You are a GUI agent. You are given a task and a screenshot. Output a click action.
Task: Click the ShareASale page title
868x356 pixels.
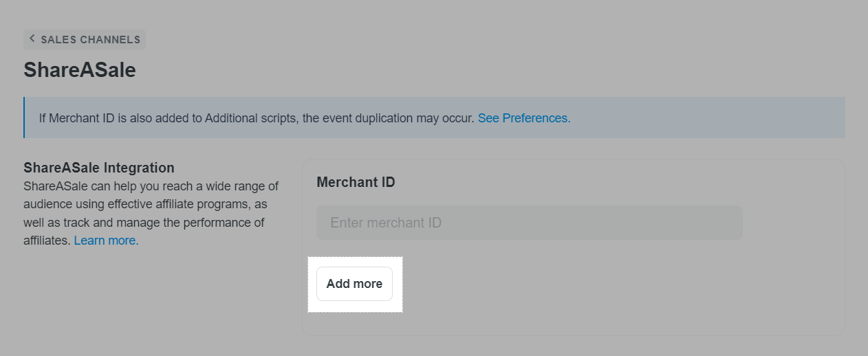pyautogui.click(x=80, y=70)
